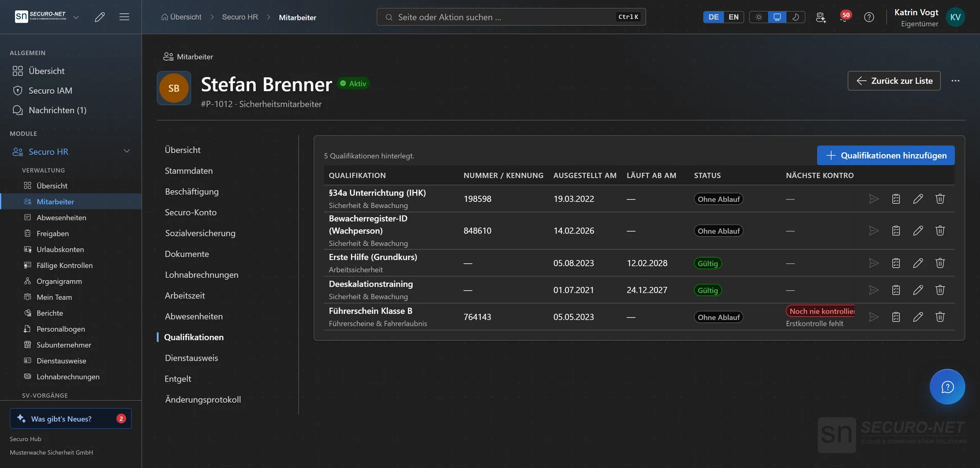Click Qualifikationen hinzufügen button
This screenshot has height=468, width=980.
pos(886,155)
